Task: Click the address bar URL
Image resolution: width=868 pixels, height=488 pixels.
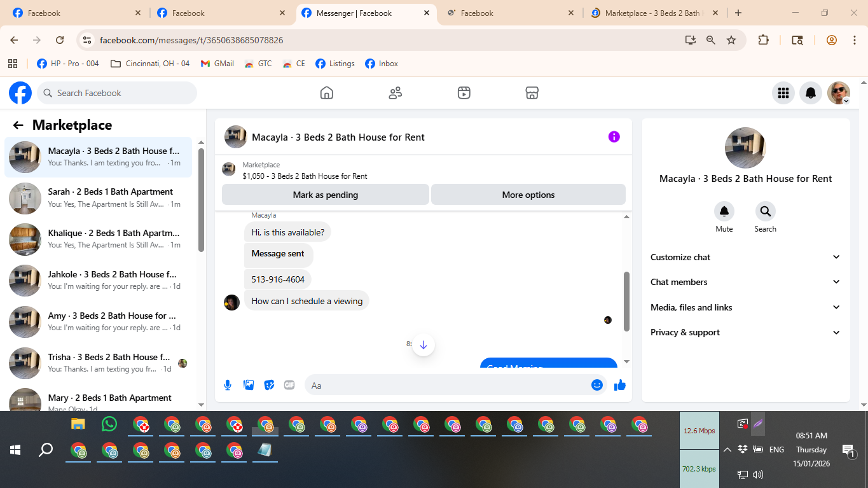Action: [191, 40]
